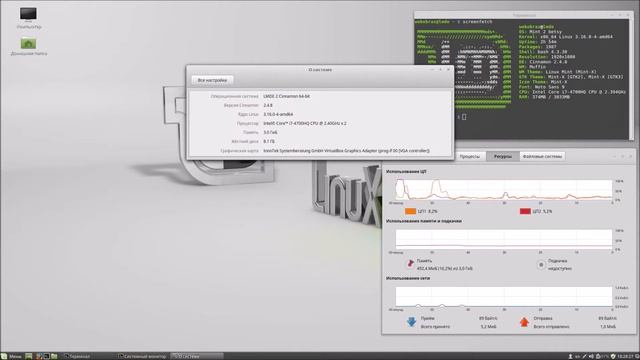This screenshot has width=640, height=360.
Task: Click the DE: Cinnamon 2.4.8 line in the terminal
Action: (x=543, y=62)
